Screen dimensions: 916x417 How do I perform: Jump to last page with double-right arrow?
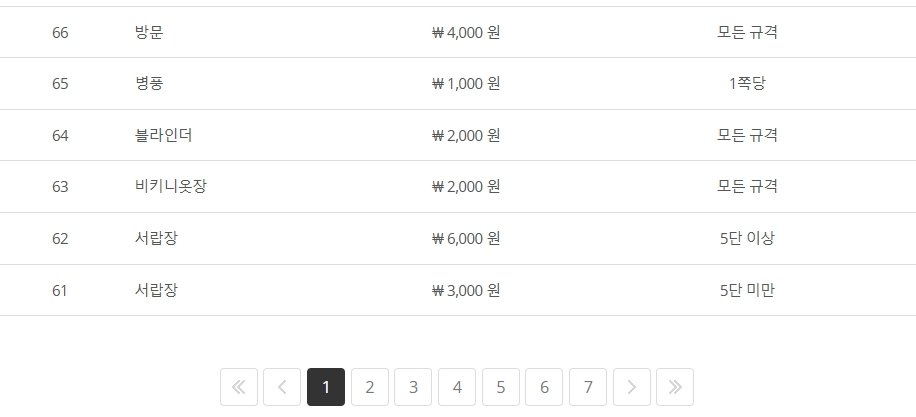675,387
